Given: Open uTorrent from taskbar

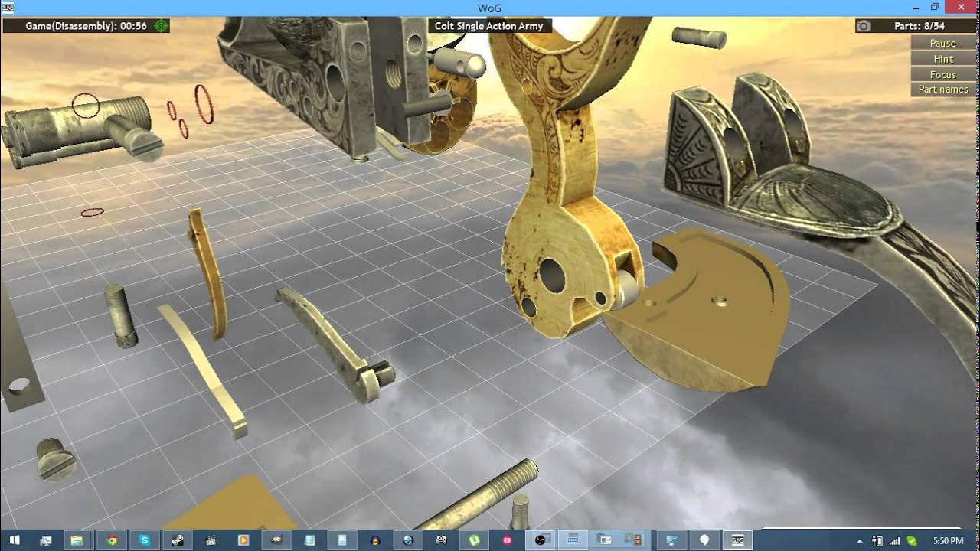Looking at the screenshot, I should [x=475, y=540].
